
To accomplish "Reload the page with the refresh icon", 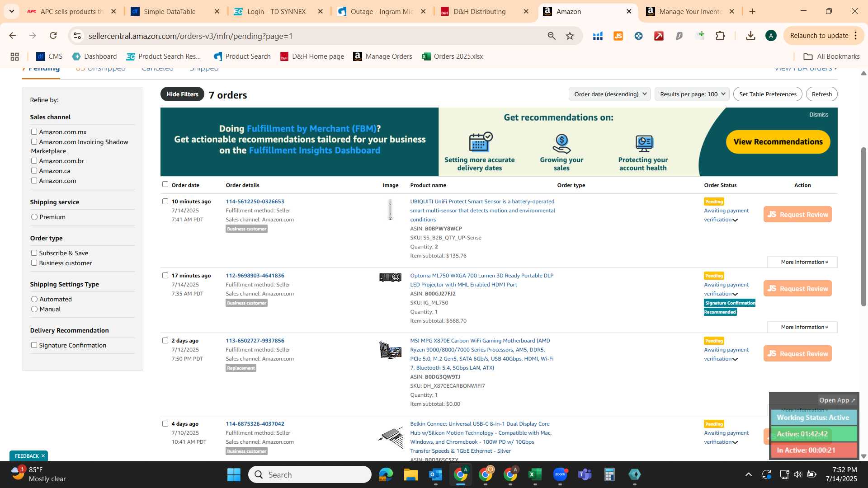I will click(x=53, y=36).
